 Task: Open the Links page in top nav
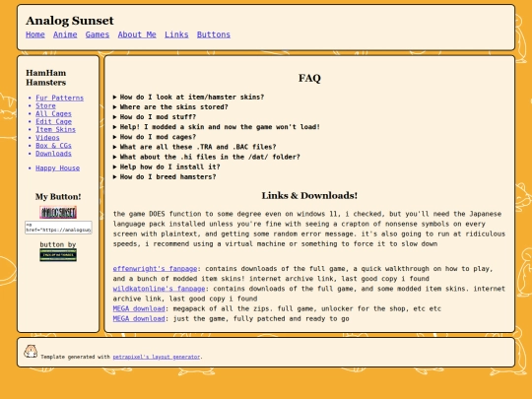(176, 34)
